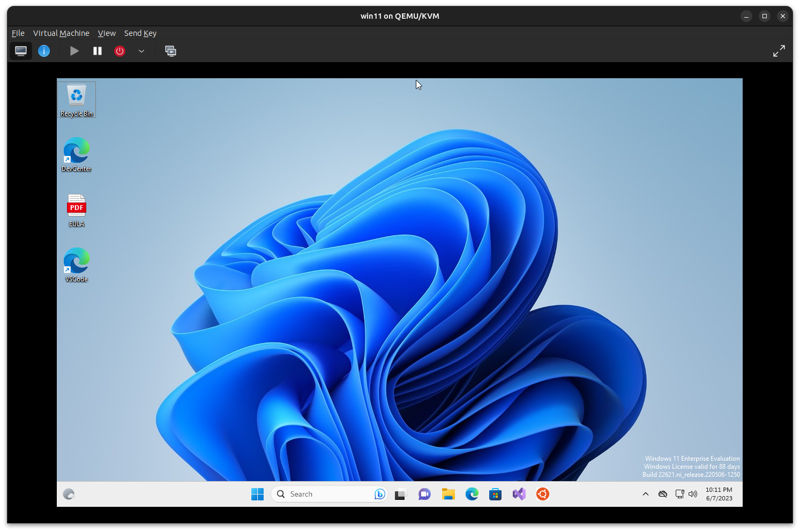Open Bing chat icon in the search box
800x532 pixels.
pyautogui.click(x=379, y=494)
